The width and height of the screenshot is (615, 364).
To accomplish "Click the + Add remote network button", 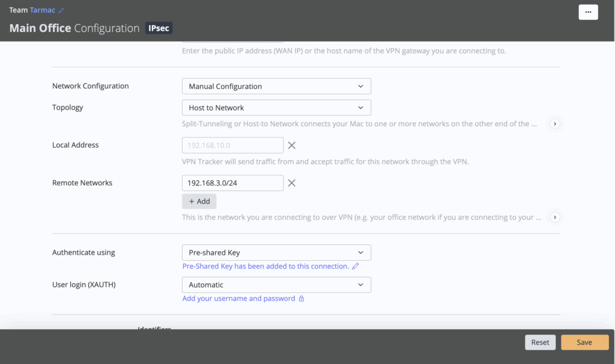I will click(199, 201).
